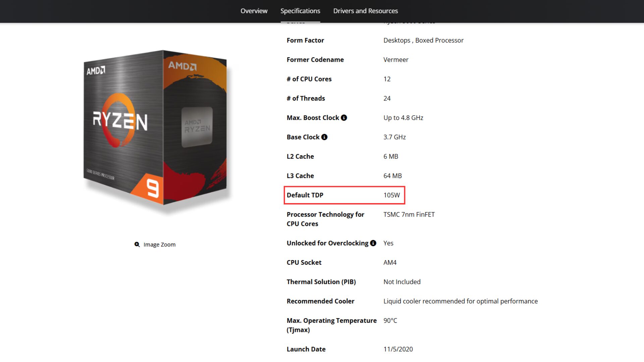Select the 64 MB value
The width and height of the screenshot is (644, 362).
coord(392,176)
